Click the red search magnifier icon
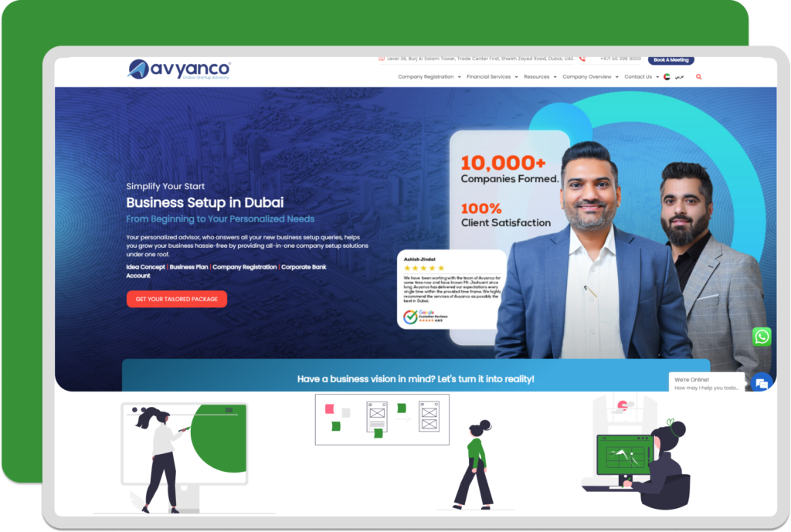Viewport: 791px width, 532px height. [699, 77]
